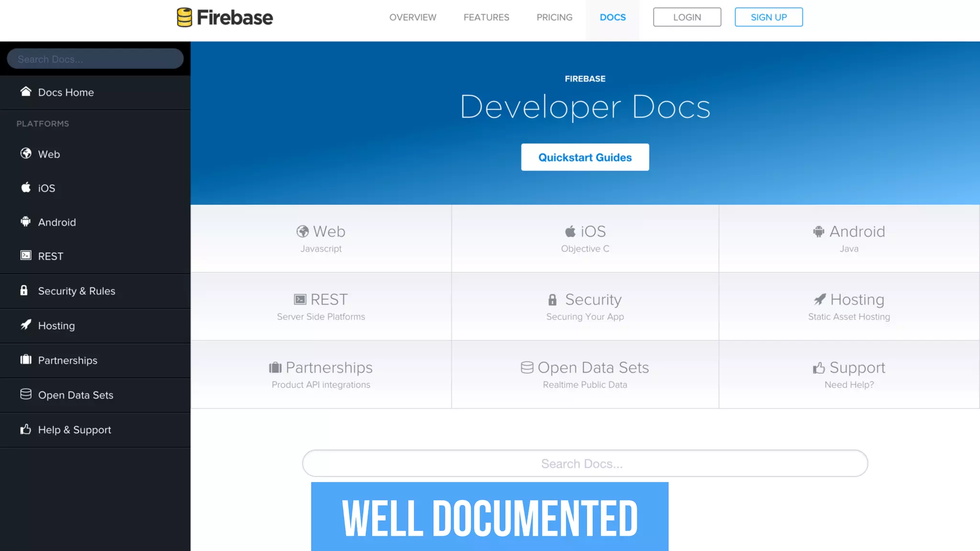Open the Open Data Sets Realtime Public Data tile
The width and height of the screenshot is (980, 551).
585,375
